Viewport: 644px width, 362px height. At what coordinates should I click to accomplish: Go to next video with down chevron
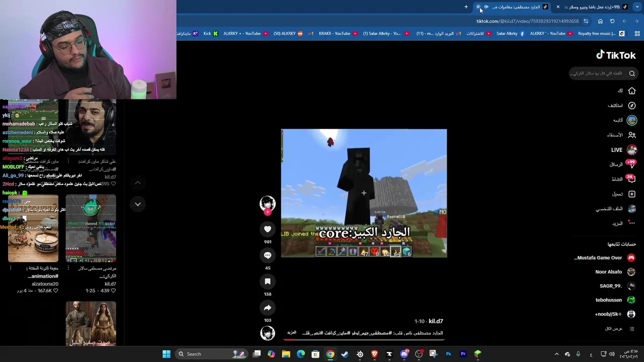(138, 204)
